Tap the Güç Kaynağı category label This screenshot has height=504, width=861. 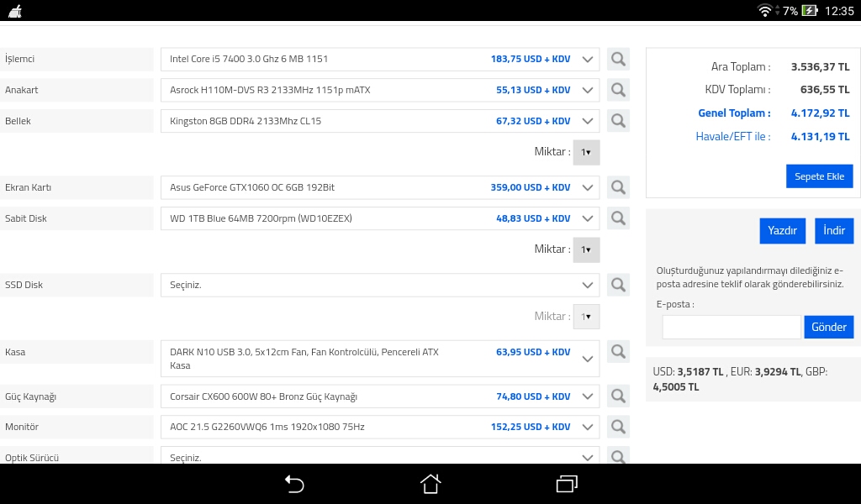pyautogui.click(x=31, y=396)
